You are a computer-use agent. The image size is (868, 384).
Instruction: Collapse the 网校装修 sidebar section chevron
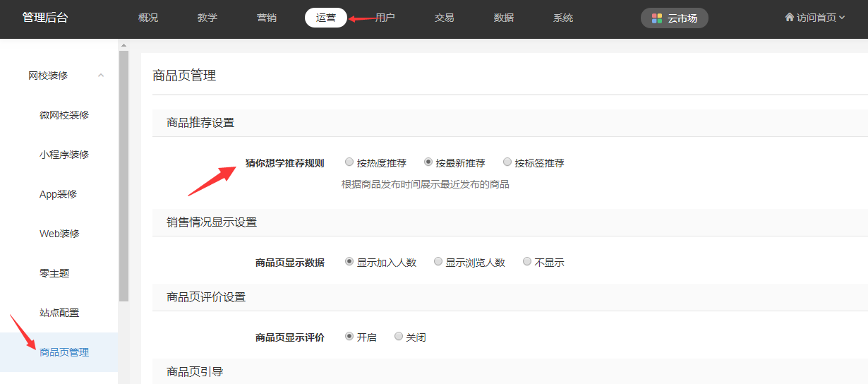click(101, 76)
